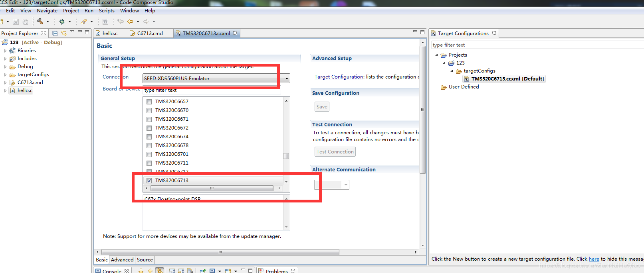644x273 pixels.
Task: Collapse All in Project Explorer
Action: [x=55, y=33]
